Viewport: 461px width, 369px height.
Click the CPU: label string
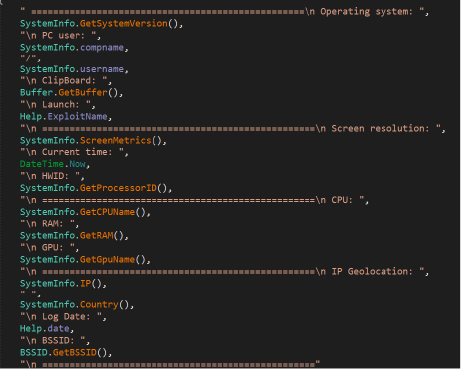pyautogui.click(x=192, y=200)
